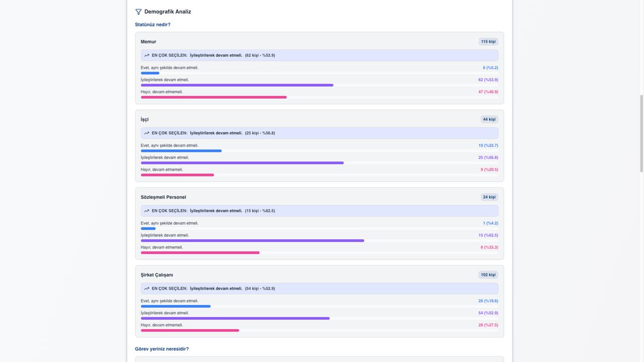Click the 102 kişi badge
Screen dimensions: 644x362
(x=488, y=275)
